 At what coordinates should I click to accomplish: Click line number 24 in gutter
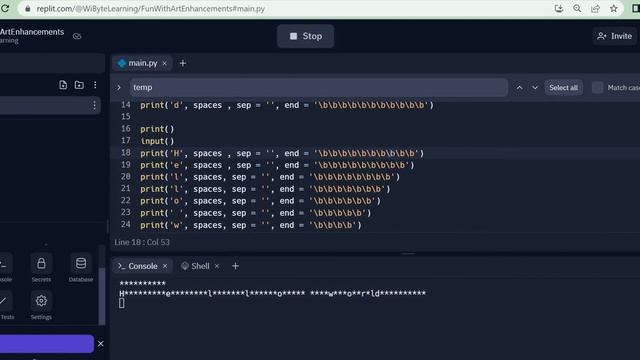click(126, 224)
